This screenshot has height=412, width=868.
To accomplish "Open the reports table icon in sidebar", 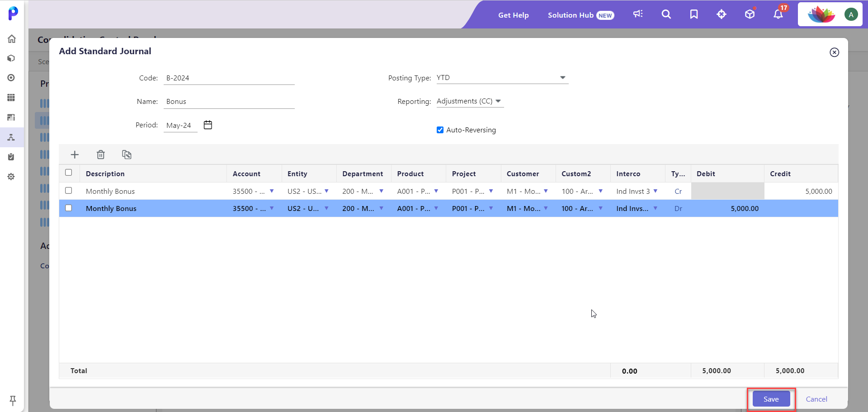I will [x=11, y=117].
